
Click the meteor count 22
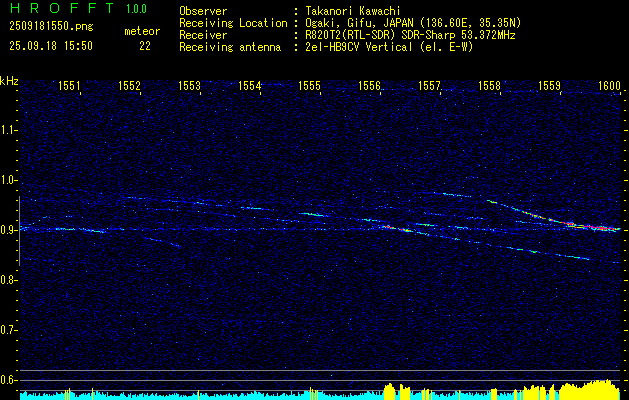tap(145, 46)
